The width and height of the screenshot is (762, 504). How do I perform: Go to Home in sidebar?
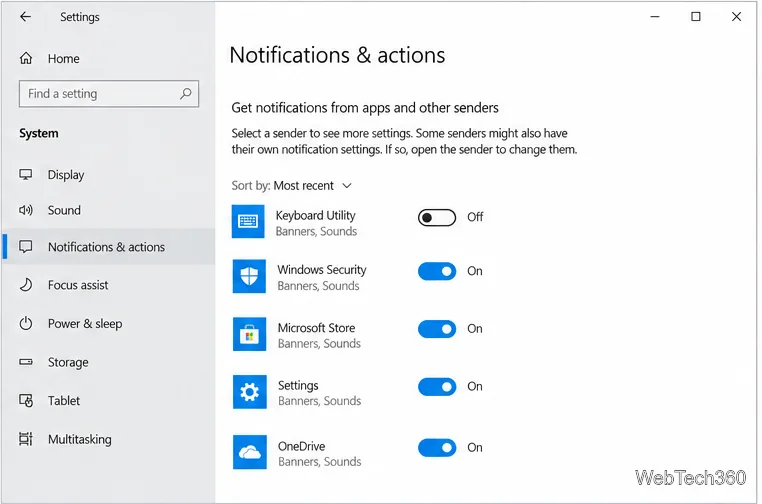[108, 59]
